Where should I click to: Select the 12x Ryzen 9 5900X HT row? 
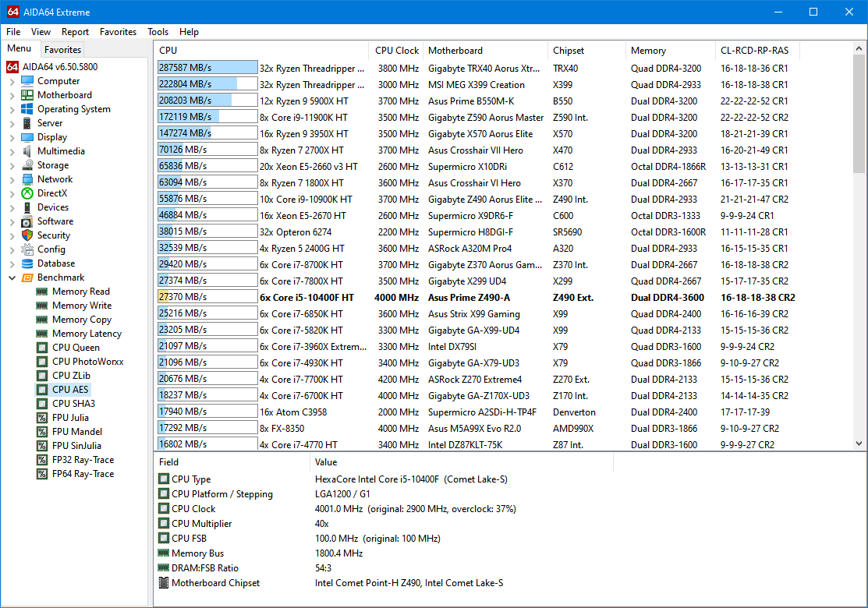click(478, 101)
